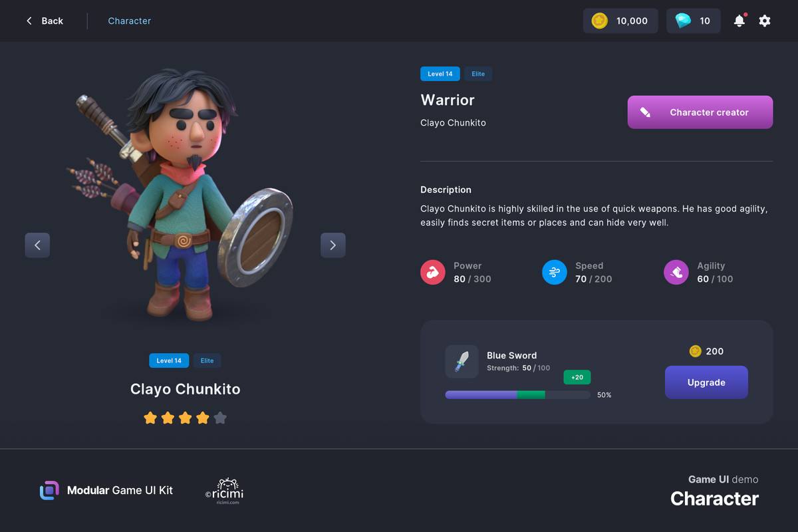Open settings gear icon
This screenshot has width=798, height=532.
pos(765,21)
